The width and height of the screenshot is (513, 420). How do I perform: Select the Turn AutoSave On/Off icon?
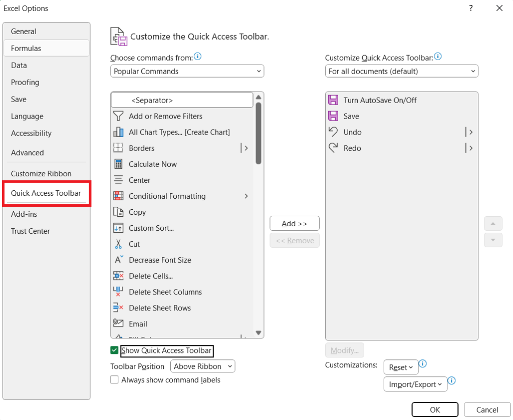[333, 100]
